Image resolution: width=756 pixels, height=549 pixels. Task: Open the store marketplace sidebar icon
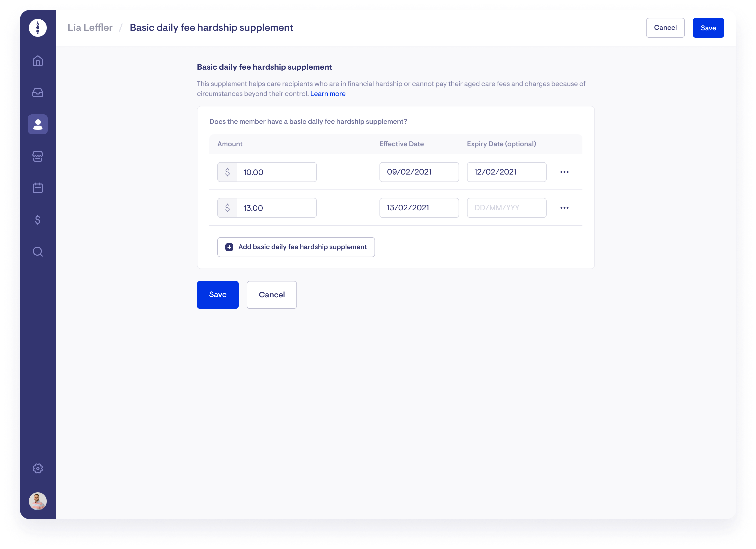point(38,156)
